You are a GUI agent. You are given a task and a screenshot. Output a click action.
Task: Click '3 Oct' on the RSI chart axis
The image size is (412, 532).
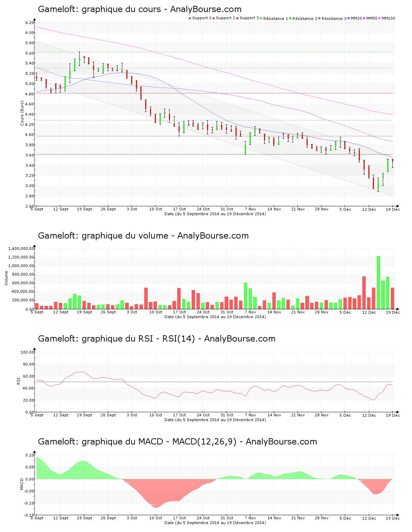[132, 415]
